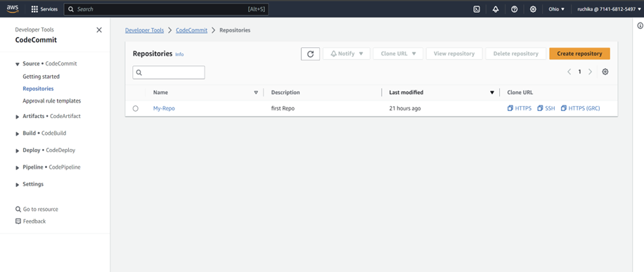
Task: Refresh the repositories list
Action: 311,54
